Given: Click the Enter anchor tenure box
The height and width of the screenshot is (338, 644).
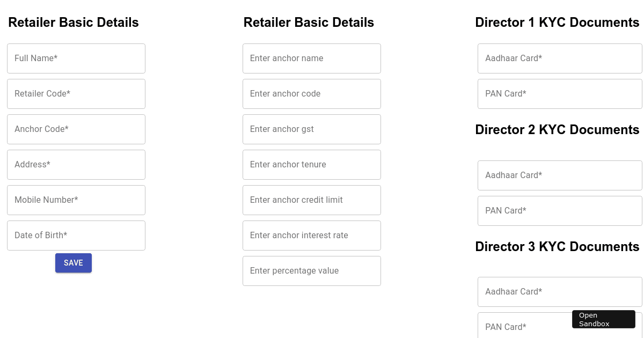Looking at the screenshot, I should (x=311, y=165).
